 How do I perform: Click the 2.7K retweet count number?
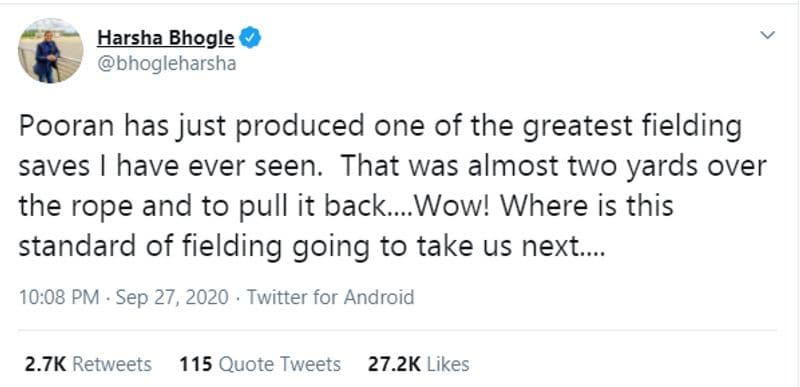[x=45, y=364]
